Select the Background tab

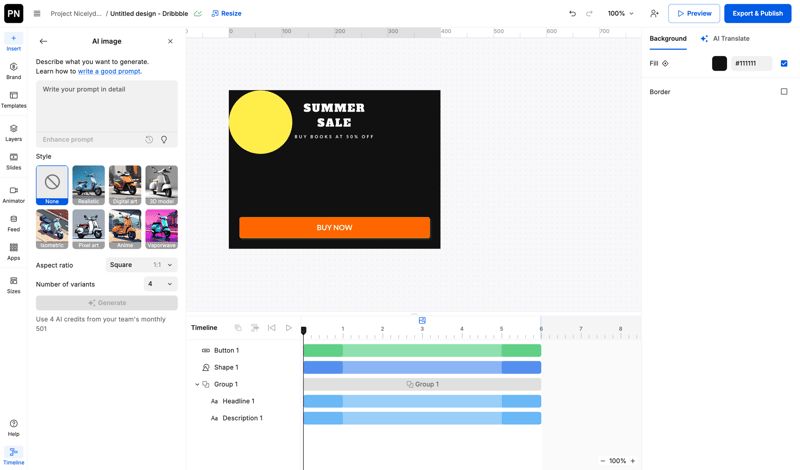667,39
